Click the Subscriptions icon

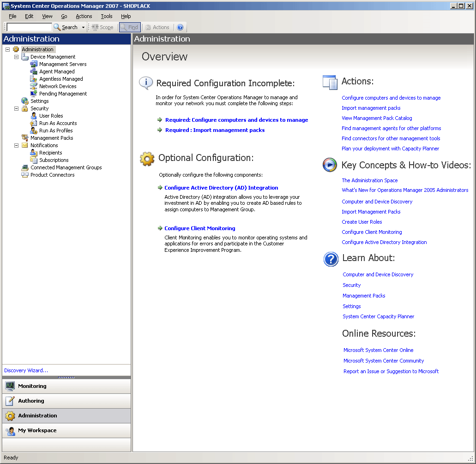click(x=33, y=160)
